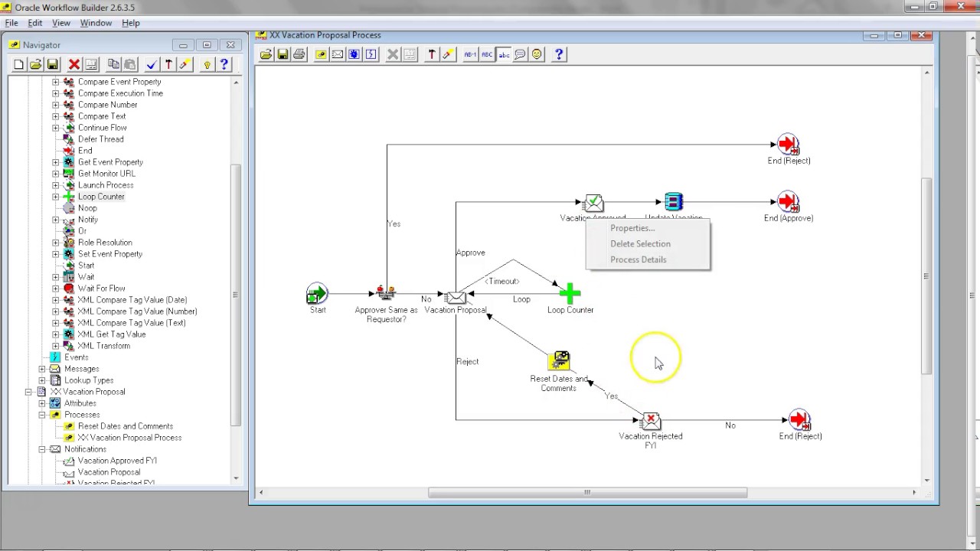Choose Properties... in the context menu

tap(632, 228)
